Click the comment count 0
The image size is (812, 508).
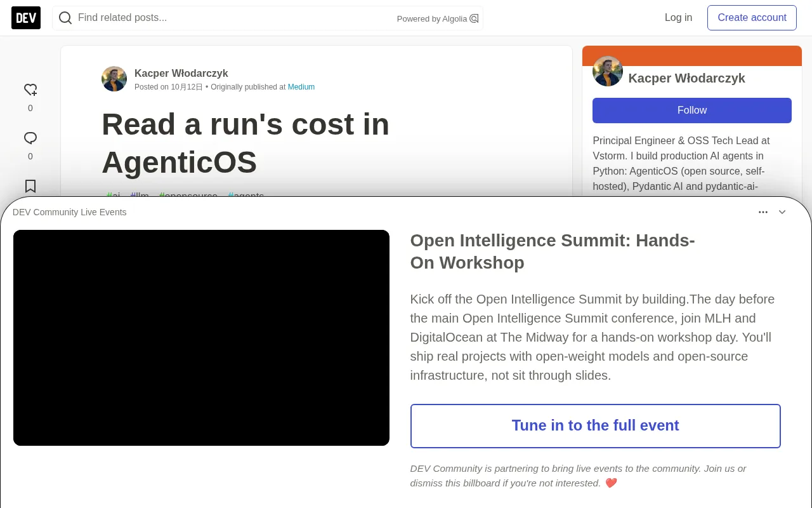(x=30, y=156)
